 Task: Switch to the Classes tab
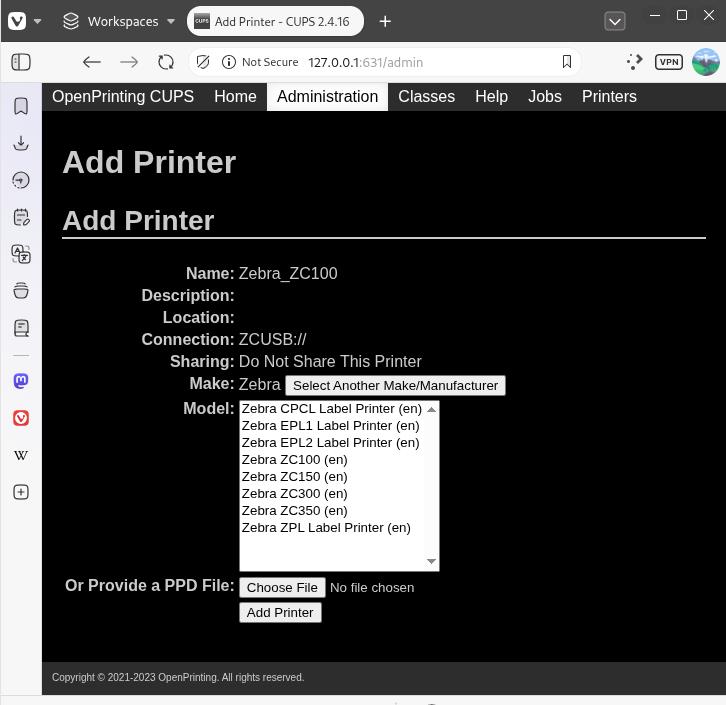(x=426, y=96)
